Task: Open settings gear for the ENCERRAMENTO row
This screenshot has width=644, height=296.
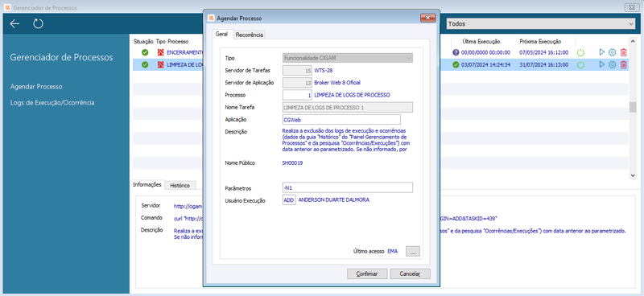Action: pyautogui.click(x=612, y=52)
